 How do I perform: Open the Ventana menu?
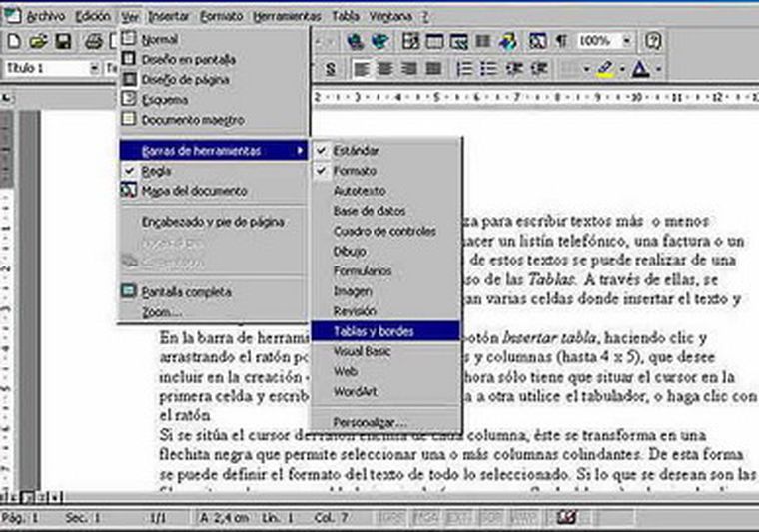click(390, 16)
